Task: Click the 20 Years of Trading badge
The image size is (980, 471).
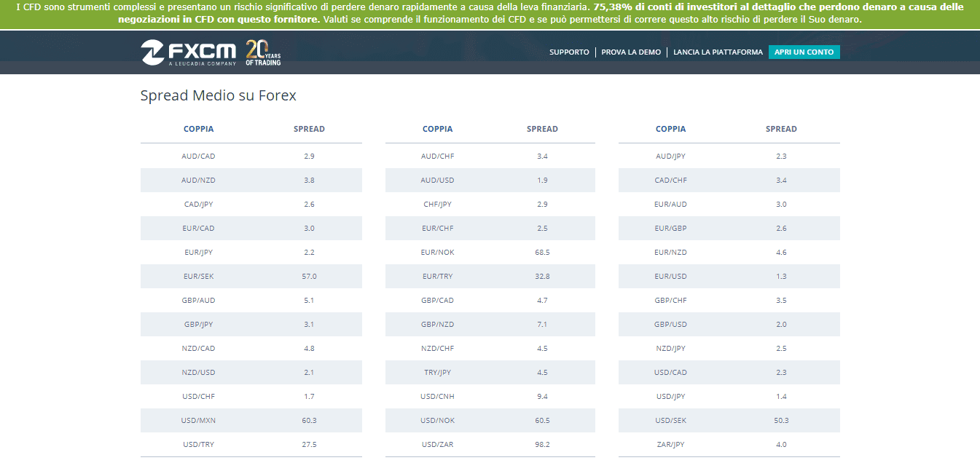Action: coord(264,52)
